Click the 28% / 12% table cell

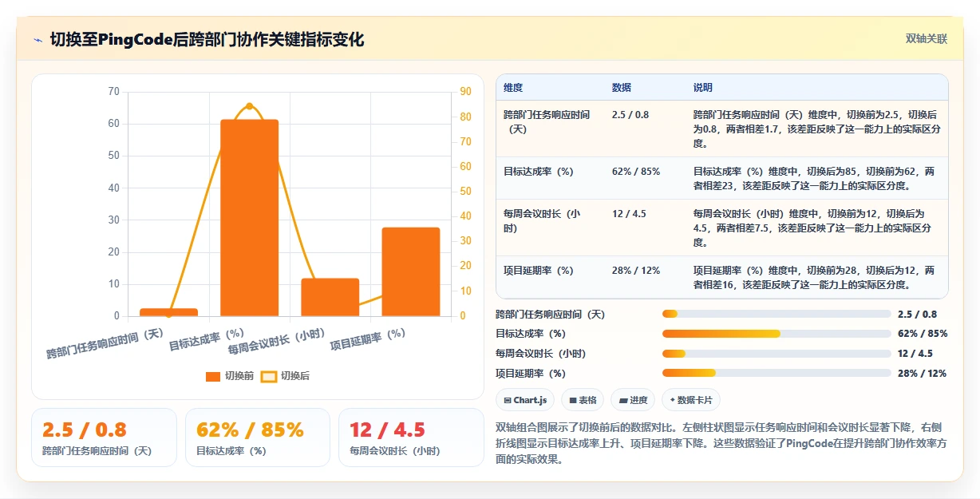[636, 271]
